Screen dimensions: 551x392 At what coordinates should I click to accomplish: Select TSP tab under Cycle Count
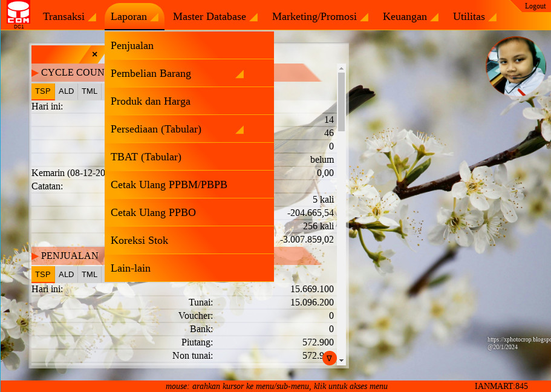tap(43, 91)
